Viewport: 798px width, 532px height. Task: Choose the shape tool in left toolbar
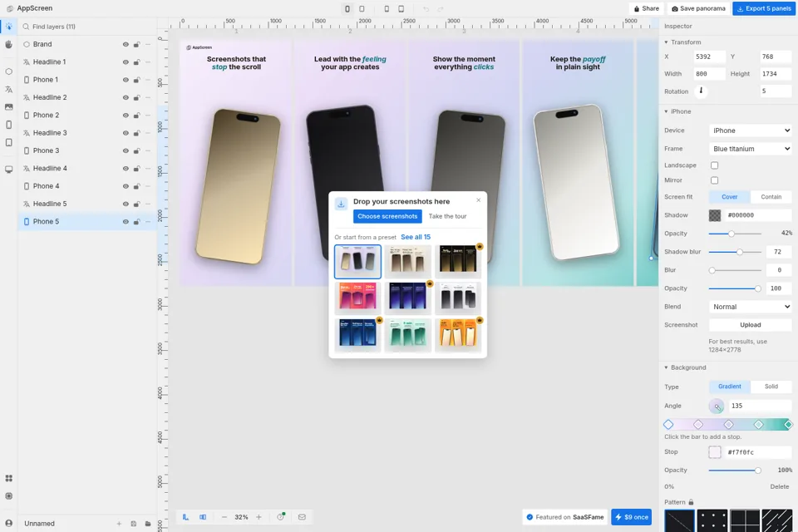coord(8,71)
